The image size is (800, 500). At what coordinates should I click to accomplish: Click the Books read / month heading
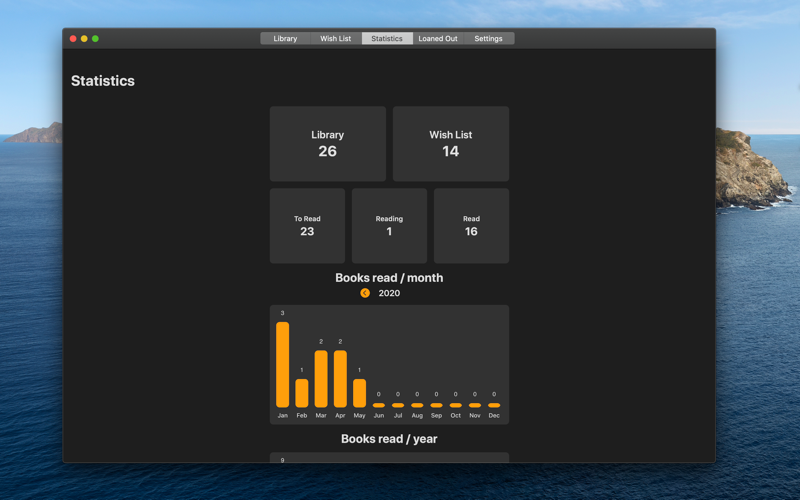coord(389,278)
